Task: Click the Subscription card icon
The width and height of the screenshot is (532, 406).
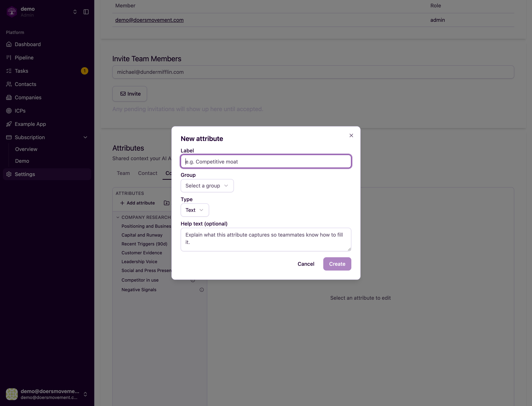Action: [x=9, y=137]
